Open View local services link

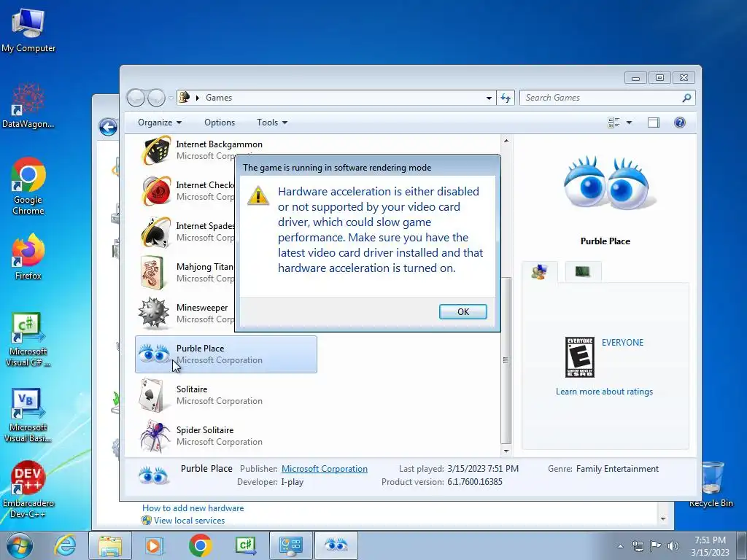(x=189, y=521)
